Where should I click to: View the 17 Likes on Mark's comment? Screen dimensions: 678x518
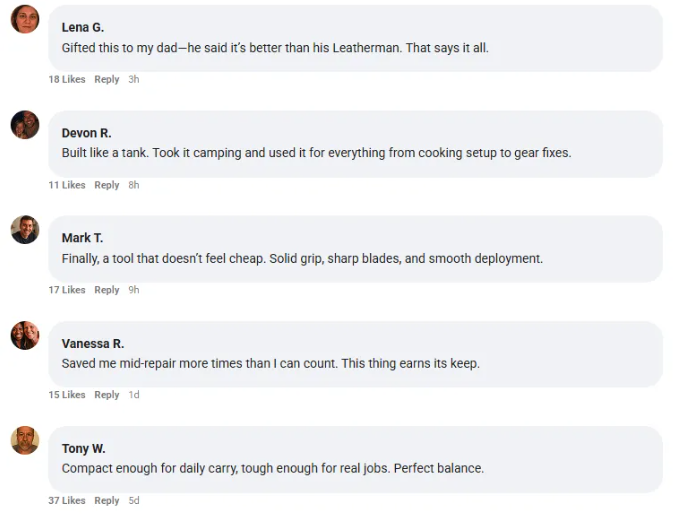coord(67,290)
